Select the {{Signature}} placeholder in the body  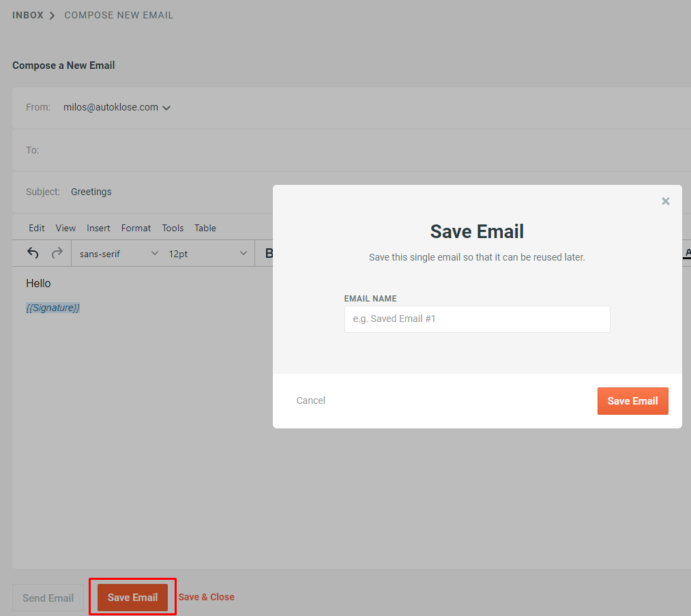pyautogui.click(x=53, y=308)
